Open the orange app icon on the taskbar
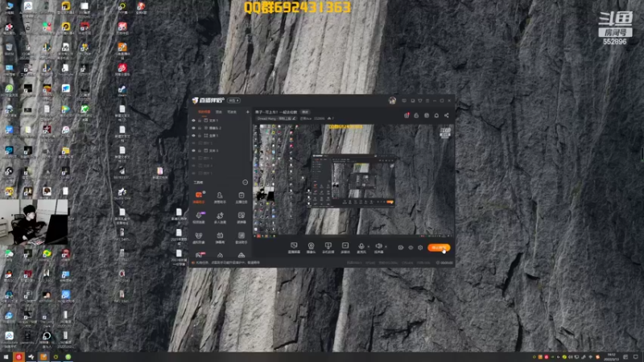This screenshot has height=362, width=644. click(x=43, y=357)
